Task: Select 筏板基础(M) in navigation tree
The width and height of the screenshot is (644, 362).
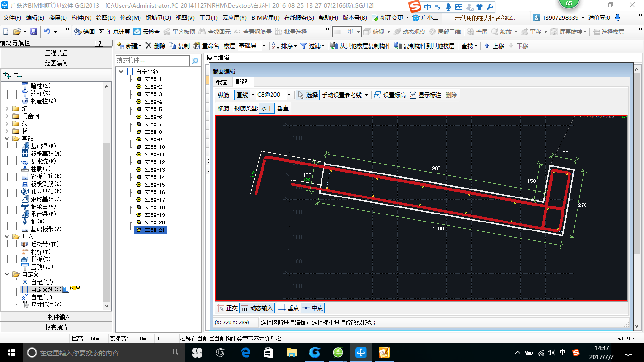Action: click(x=41, y=154)
